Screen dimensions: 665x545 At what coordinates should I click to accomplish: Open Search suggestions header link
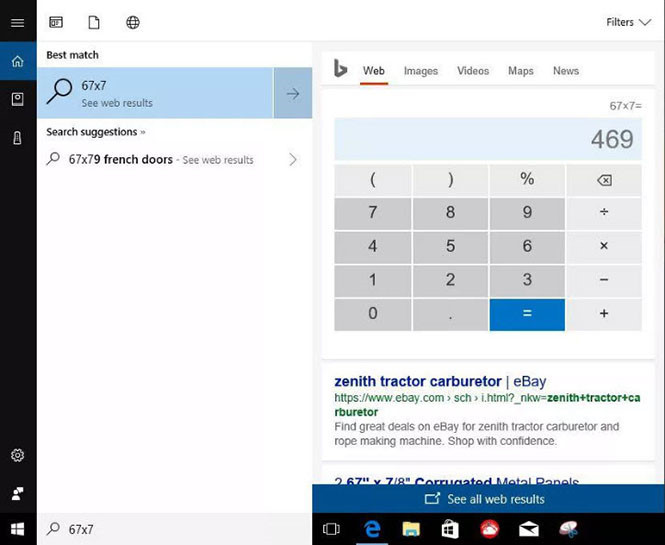point(95,132)
